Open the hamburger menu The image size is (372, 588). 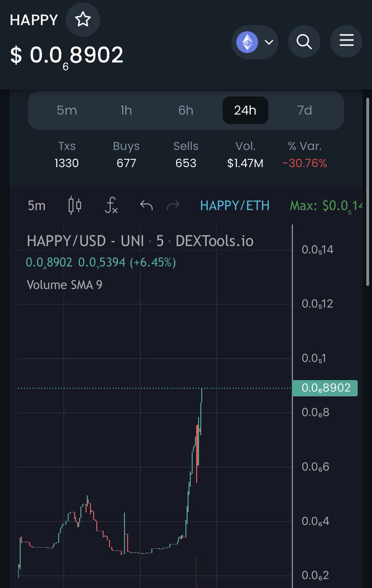point(347,41)
